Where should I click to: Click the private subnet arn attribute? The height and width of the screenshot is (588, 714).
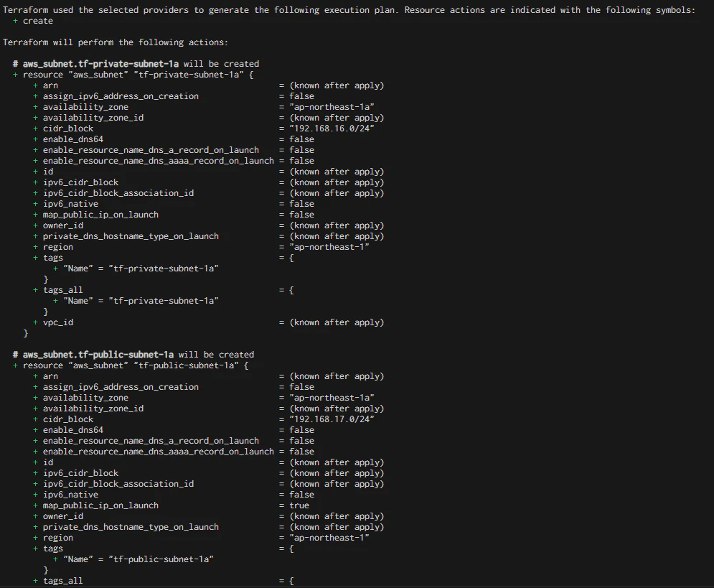[50, 85]
